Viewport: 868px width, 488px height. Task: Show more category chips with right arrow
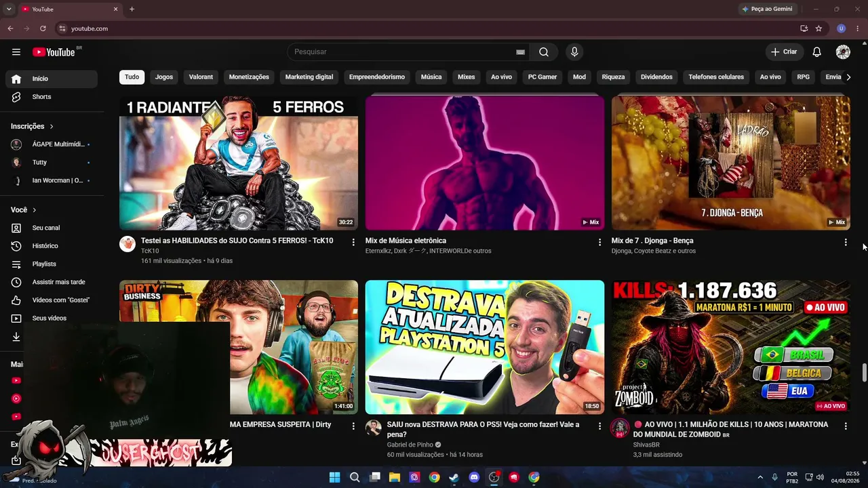click(x=848, y=77)
